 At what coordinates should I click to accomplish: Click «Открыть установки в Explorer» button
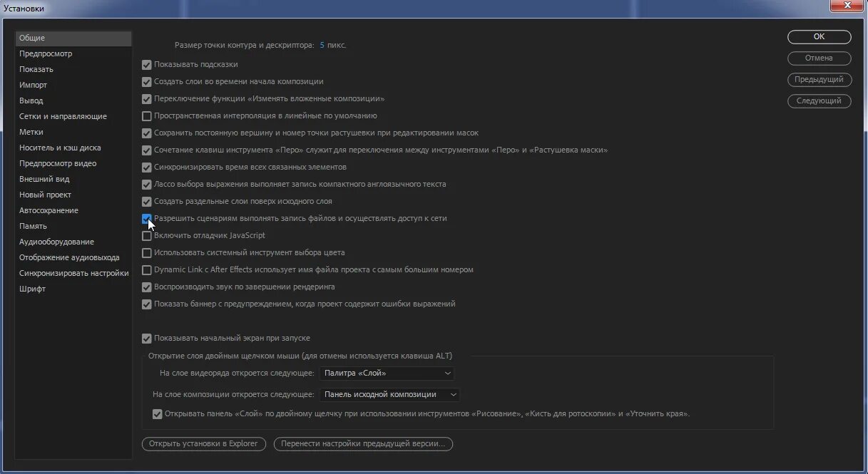[x=204, y=443]
